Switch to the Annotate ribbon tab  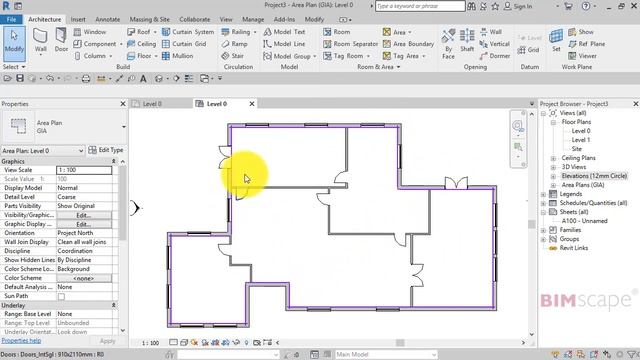108,19
